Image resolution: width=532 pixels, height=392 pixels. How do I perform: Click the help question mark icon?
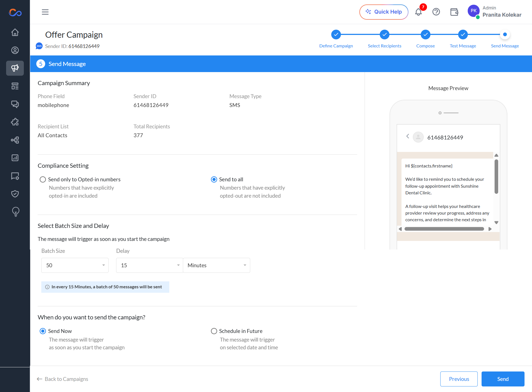[436, 12]
